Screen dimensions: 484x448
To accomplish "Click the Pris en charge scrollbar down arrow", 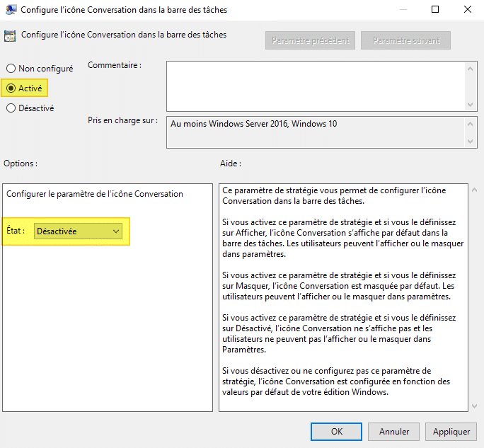I will 470,142.
